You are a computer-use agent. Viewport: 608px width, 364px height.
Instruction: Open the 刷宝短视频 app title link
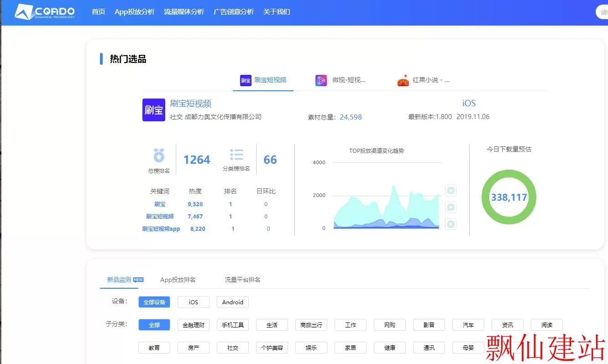point(191,104)
